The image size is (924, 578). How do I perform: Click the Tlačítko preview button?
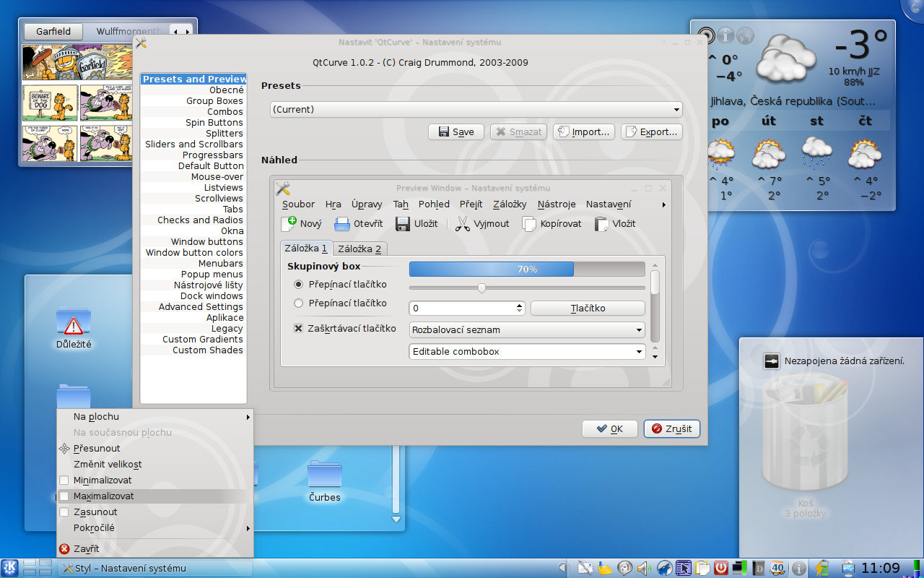point(588,309)
